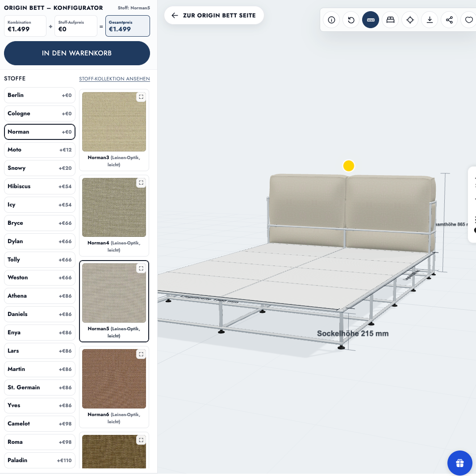This screenshot has height=476, width=476.
Task: Open the gift icon button
Action: coord(459,463)
